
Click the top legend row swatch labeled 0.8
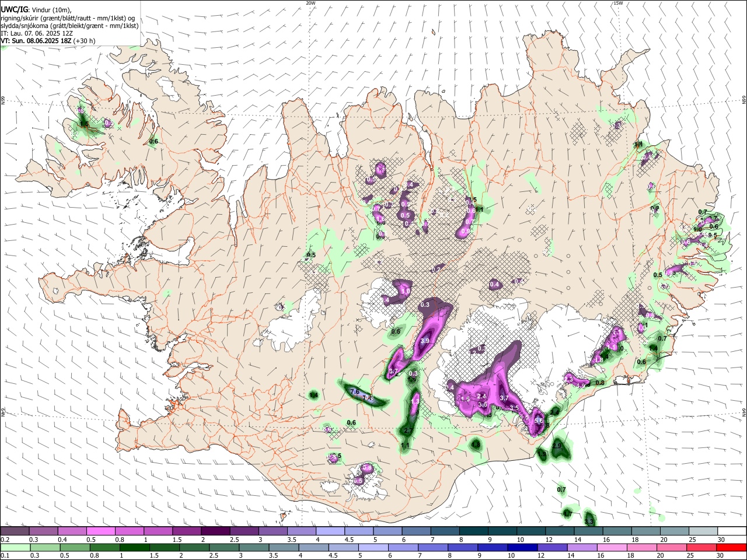click(x=130, y=531)
